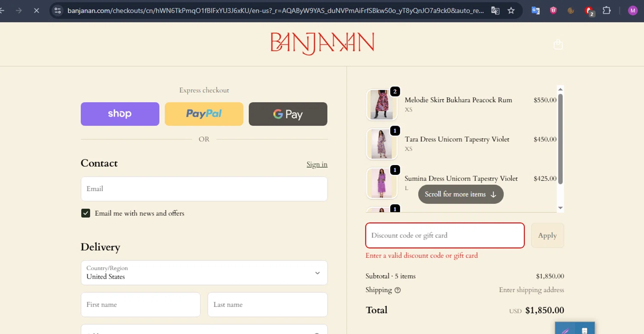Open the cookie extension icon
Image resolution: width=644 pixels, height=334 pixels.
coord(571,11)
